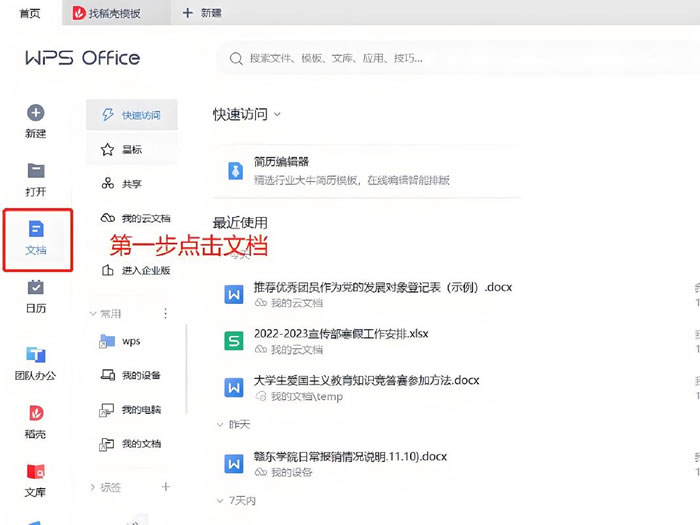Click the green S icon of xlsx file
Screen dimensions: 700x525
[x=233, y=341]
